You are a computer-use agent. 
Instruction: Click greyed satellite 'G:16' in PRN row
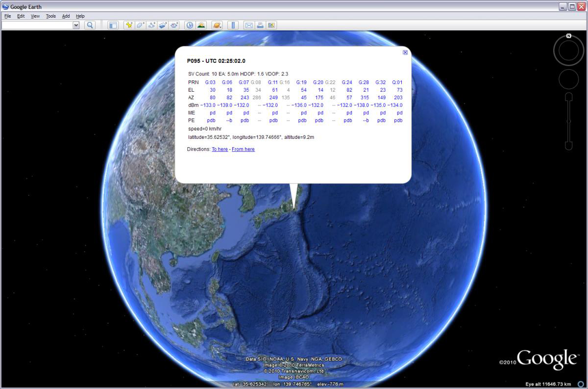pyautogui.click(x=285, y=82)
